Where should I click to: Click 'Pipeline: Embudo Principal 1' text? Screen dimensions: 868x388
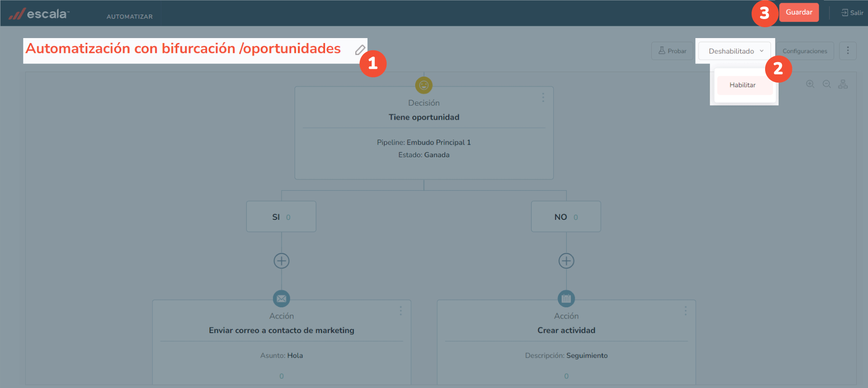[424, 142]
